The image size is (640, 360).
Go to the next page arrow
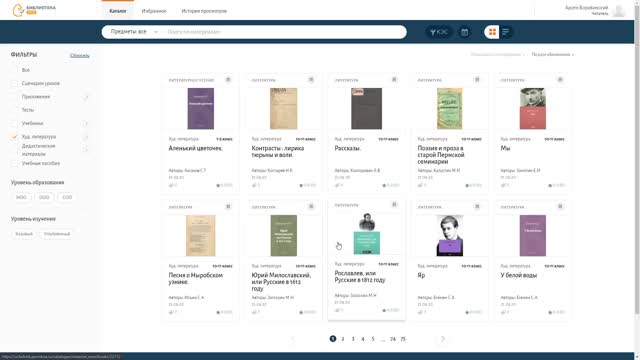443,339
